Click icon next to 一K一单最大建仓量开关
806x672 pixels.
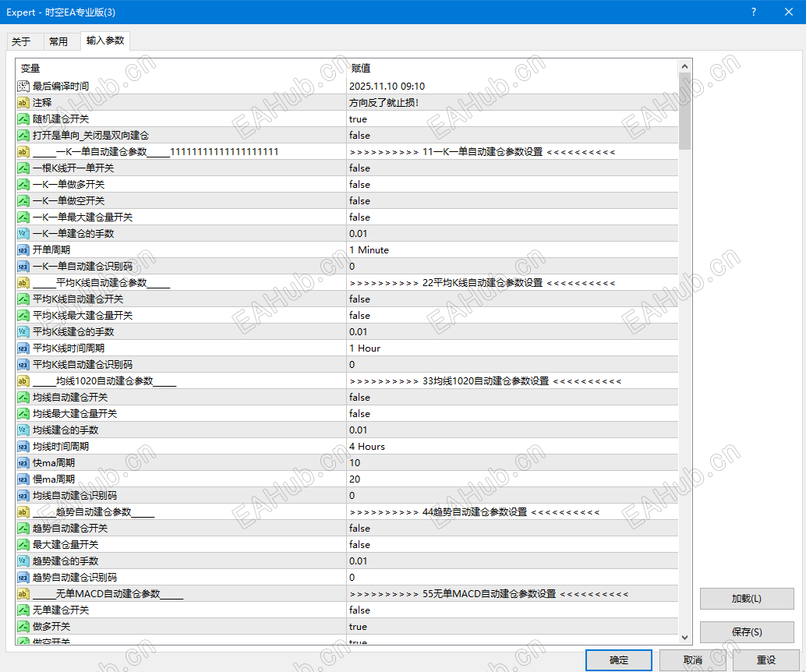pyautogui.click(x=23, y=218)
